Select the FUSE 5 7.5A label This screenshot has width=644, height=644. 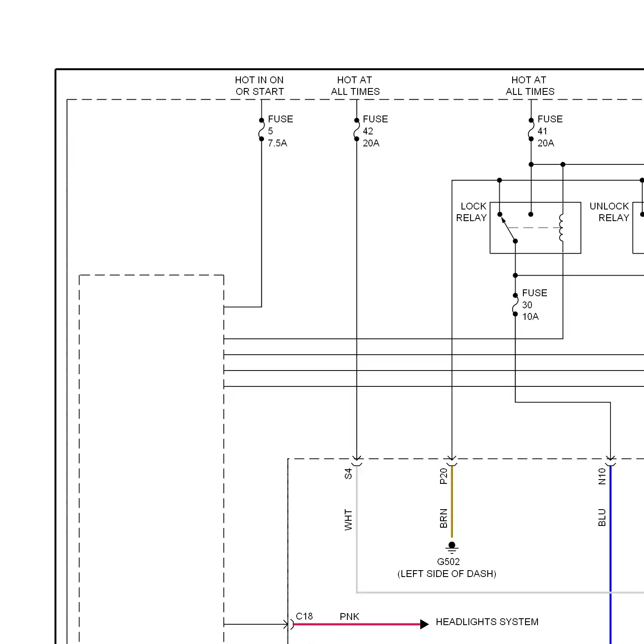(x=280, y=131)
